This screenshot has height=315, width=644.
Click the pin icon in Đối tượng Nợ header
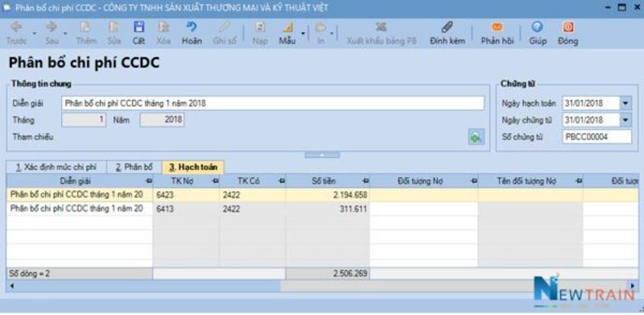(x=473, y=181)
